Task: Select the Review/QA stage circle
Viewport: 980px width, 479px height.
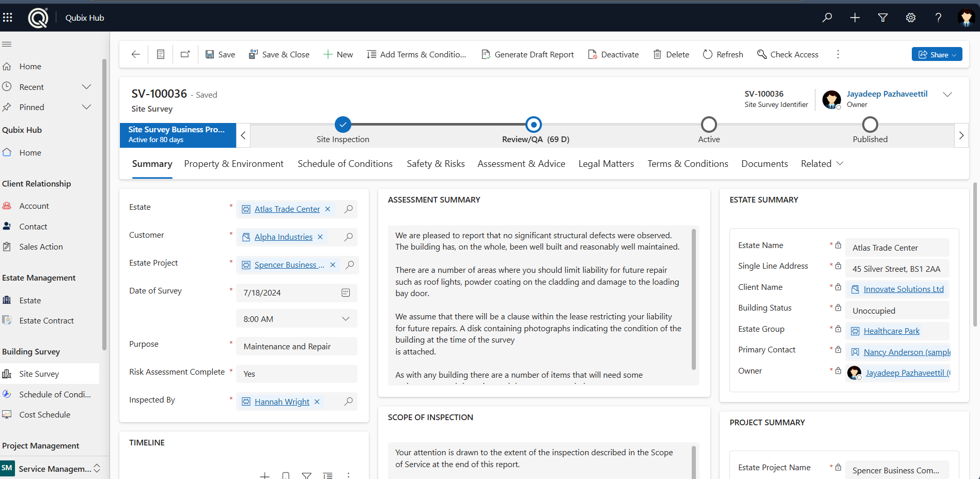Action: point(533,125)
